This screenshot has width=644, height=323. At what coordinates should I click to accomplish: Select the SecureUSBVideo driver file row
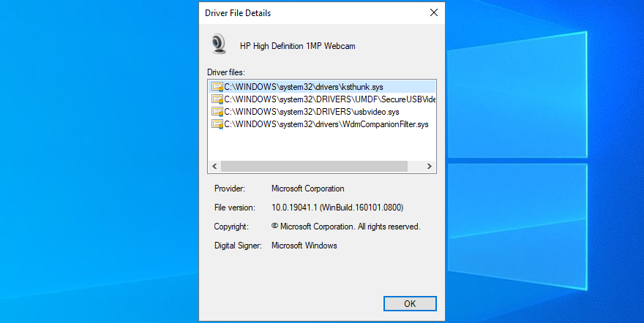coord(323,99)
